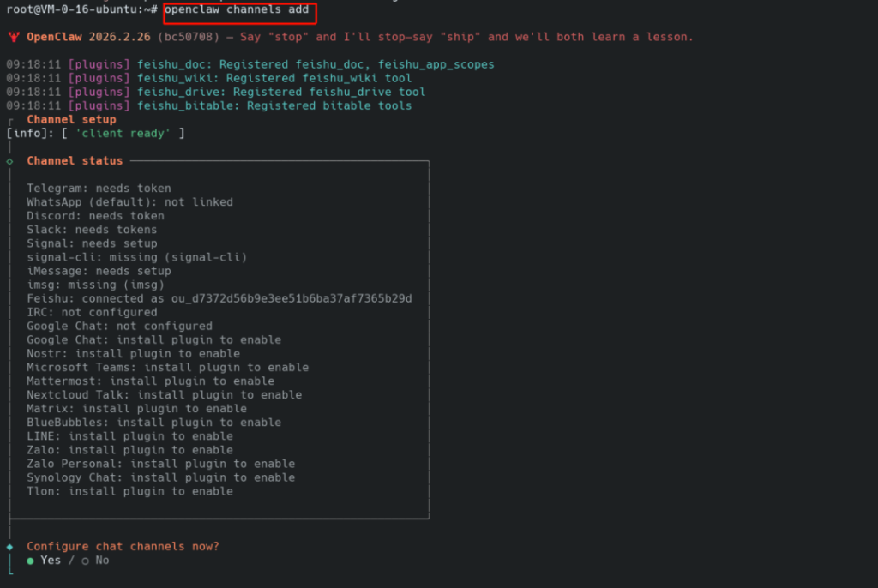This screenshot has width=878, height=588.
Task: Click the Slack needs tokens line
Action: tap(92, 230)
